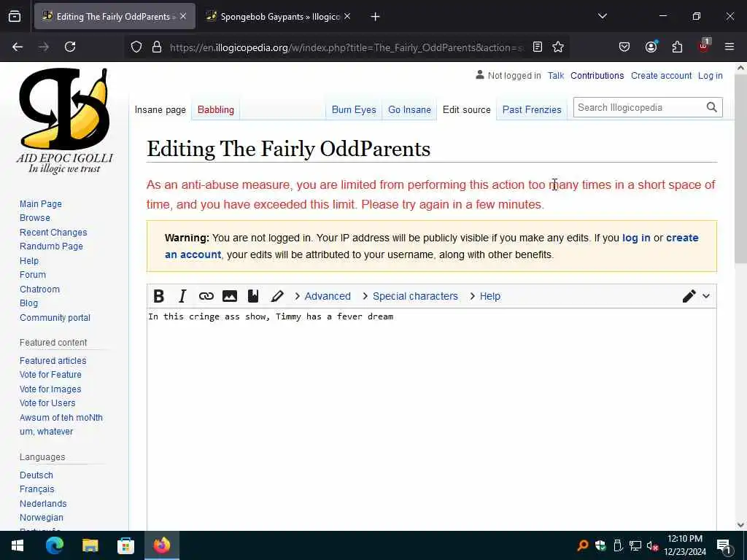Open a new tab with the plus button
This screenshot has height=560, width=747.
(x=376, y=17)
